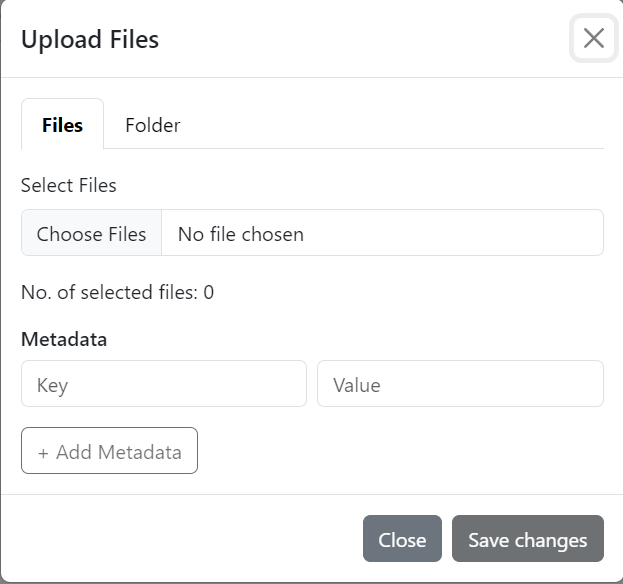Click blank space right of Add Metadata
Viewport: 623px width, 584px height.
pos(400,451)
